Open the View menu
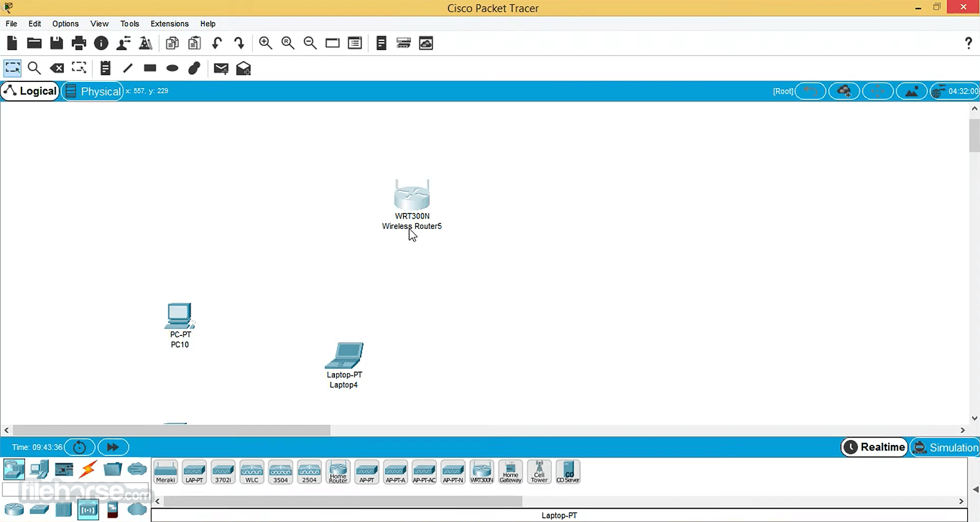Screen dimensions: 980x522 pyautogui.click(x=99, y=24)
